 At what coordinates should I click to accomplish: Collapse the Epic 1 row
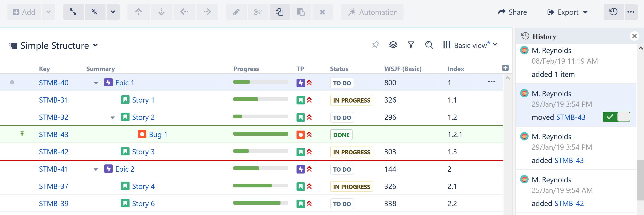coord(96,83)
